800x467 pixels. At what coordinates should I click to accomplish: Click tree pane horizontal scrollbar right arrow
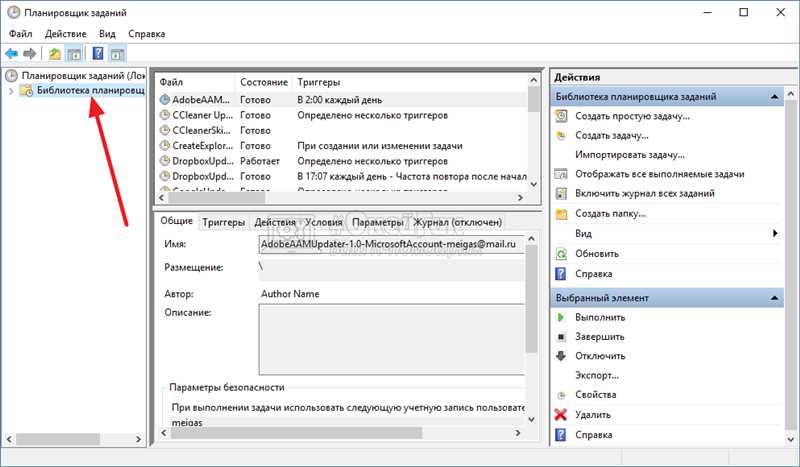coord(138,439)
